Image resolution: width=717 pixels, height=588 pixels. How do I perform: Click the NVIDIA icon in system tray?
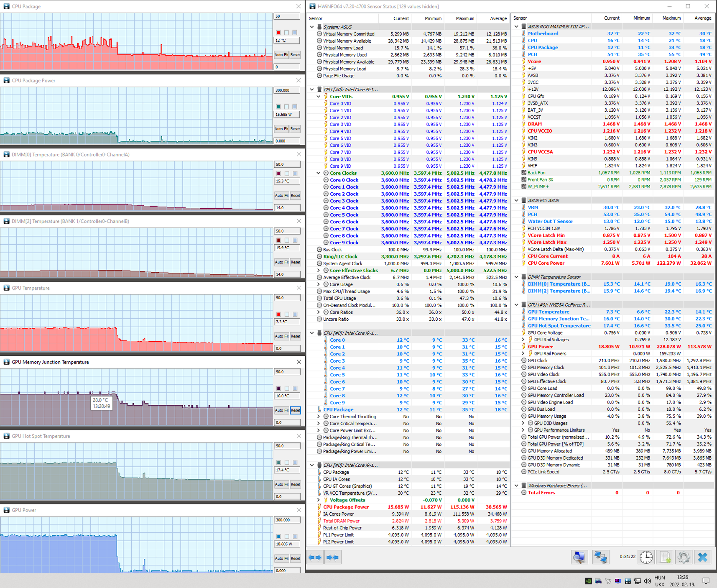point(588,581)
